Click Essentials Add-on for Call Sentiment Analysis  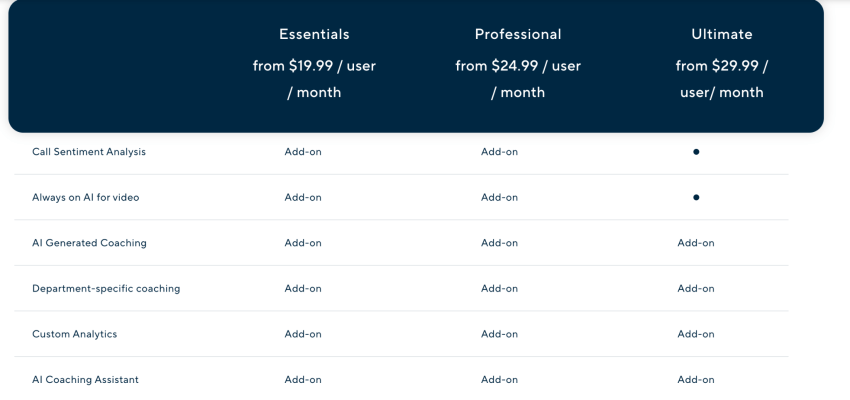pos(303,152)
